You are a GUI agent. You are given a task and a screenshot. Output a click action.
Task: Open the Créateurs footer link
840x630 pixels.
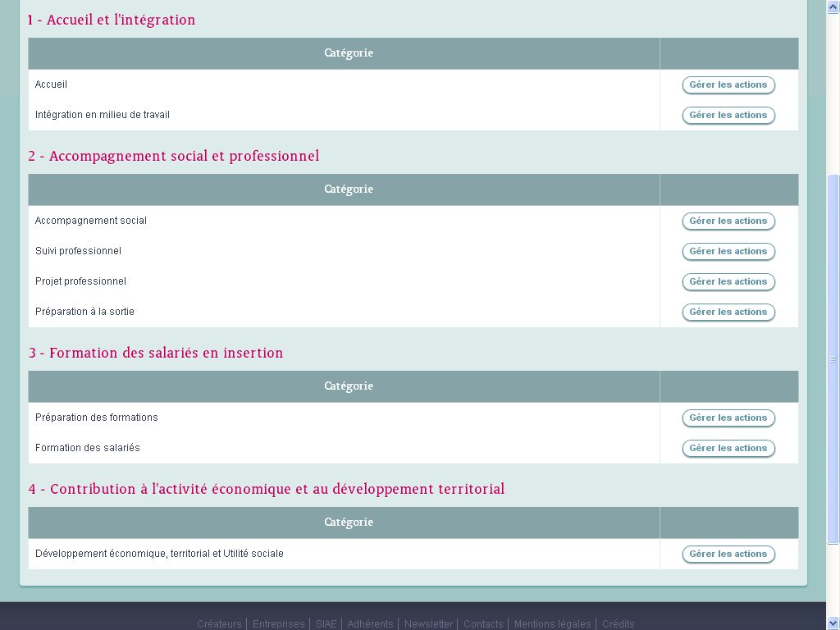point(219,624)
